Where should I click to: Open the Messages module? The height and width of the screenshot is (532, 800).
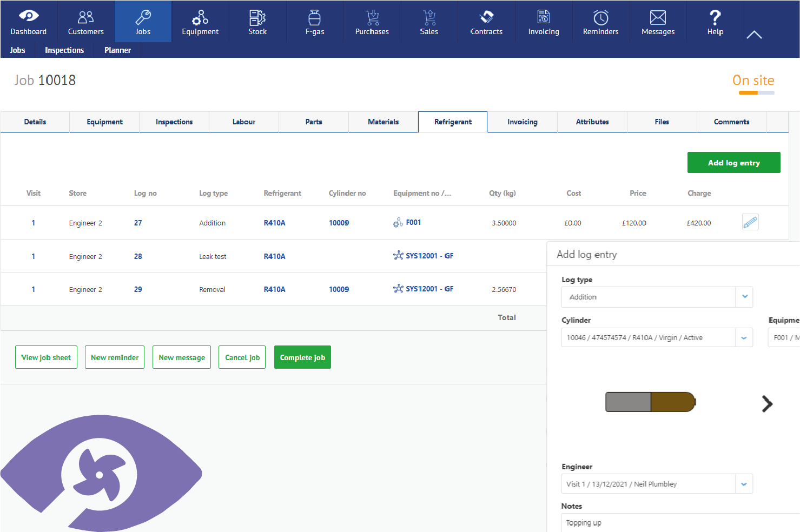(x=658, y=22)
